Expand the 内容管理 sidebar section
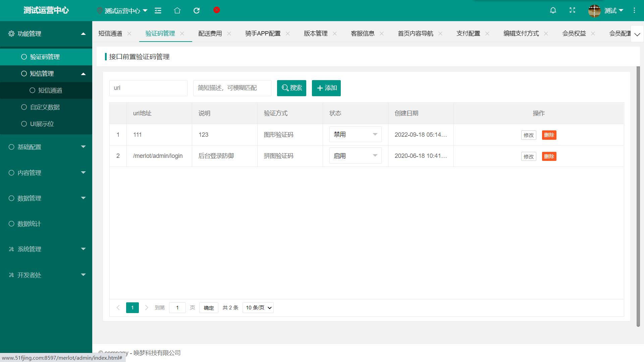This screenshot has width=644, height=362. tap(46, 173)
